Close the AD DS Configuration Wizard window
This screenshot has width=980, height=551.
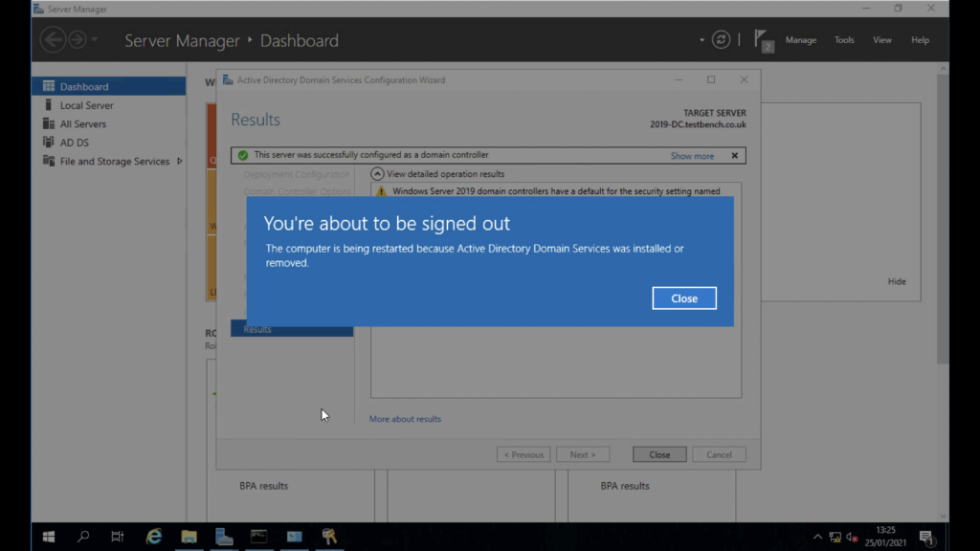[x=744, y=80]
